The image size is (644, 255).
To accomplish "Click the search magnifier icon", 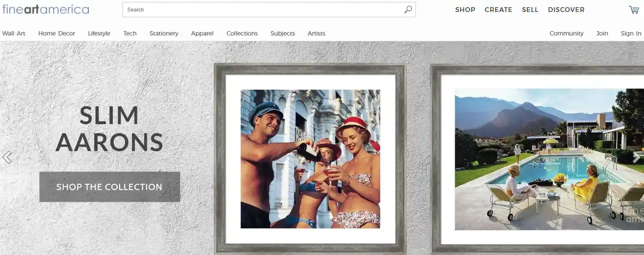I will [x=408, y=10].
